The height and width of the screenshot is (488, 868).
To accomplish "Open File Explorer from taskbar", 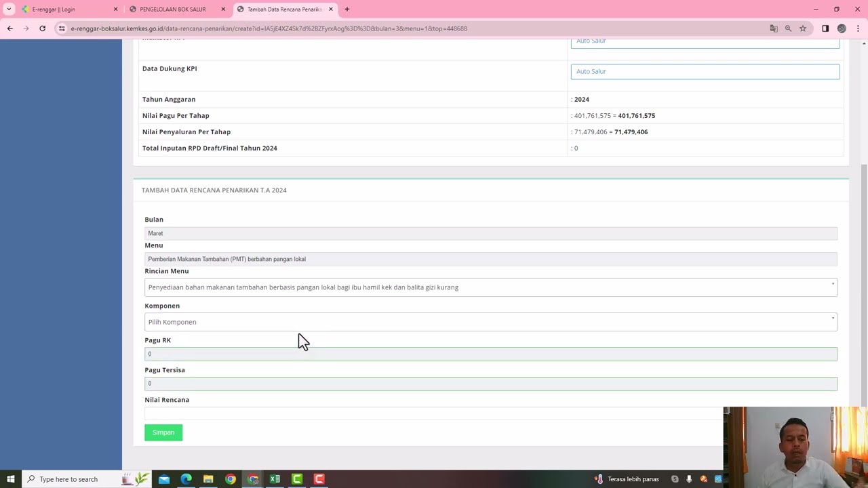I will (x=208, y=479).
